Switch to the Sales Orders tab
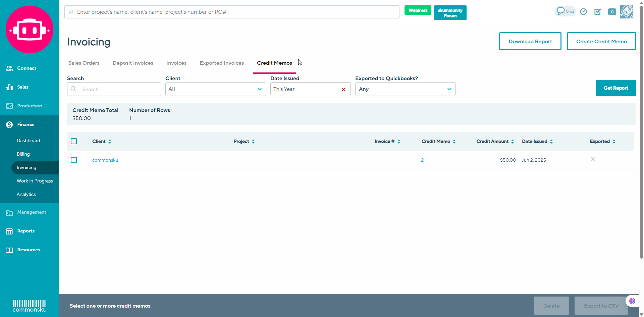The image size is (644, 317). [84, 63]
